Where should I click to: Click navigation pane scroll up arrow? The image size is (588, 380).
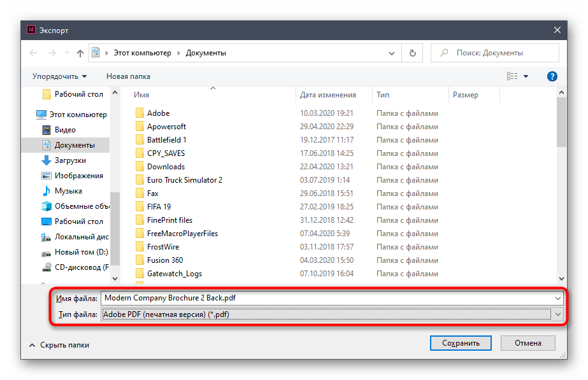[115, 92]
